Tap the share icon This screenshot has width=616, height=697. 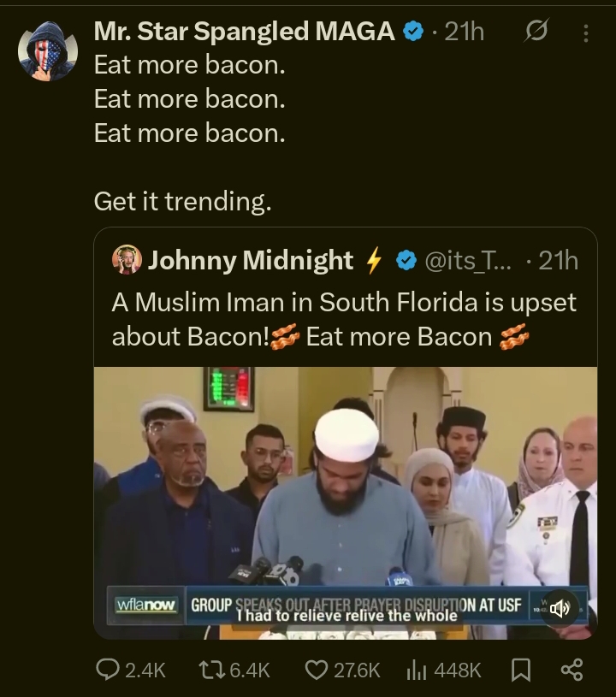[x=572, y=670]
